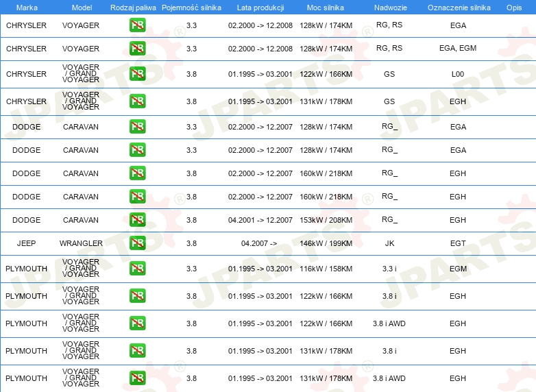Select the '122kW / 166KM' cell in Chrysler L00 row
536x392 pixels.
point(326,74)
